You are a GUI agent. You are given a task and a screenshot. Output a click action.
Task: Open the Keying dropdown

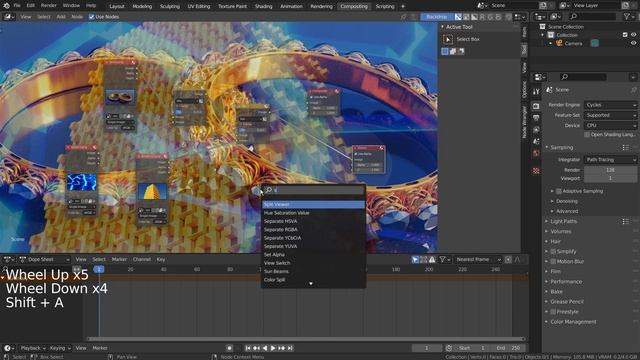[60, 348]
